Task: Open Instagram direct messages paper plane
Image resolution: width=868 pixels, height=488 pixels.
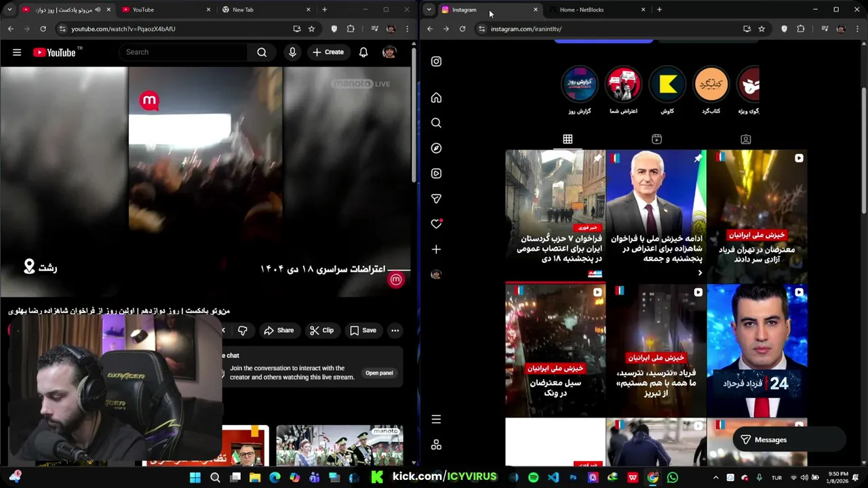Action: point(436,199)
